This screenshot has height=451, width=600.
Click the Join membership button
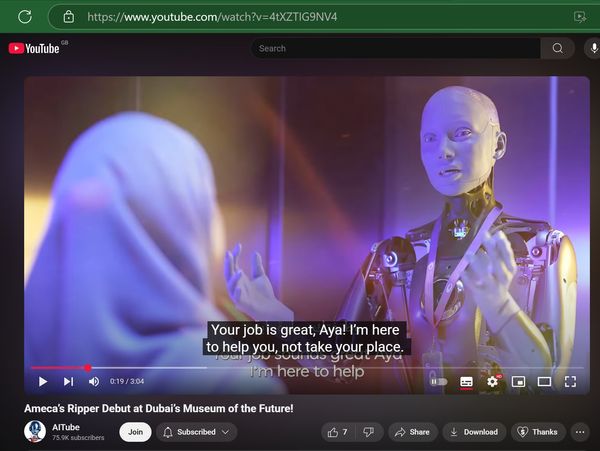click(135, 432)
